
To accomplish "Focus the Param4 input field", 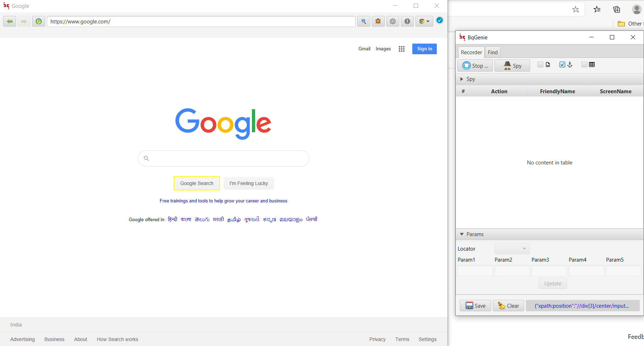I will pos(587,271).
